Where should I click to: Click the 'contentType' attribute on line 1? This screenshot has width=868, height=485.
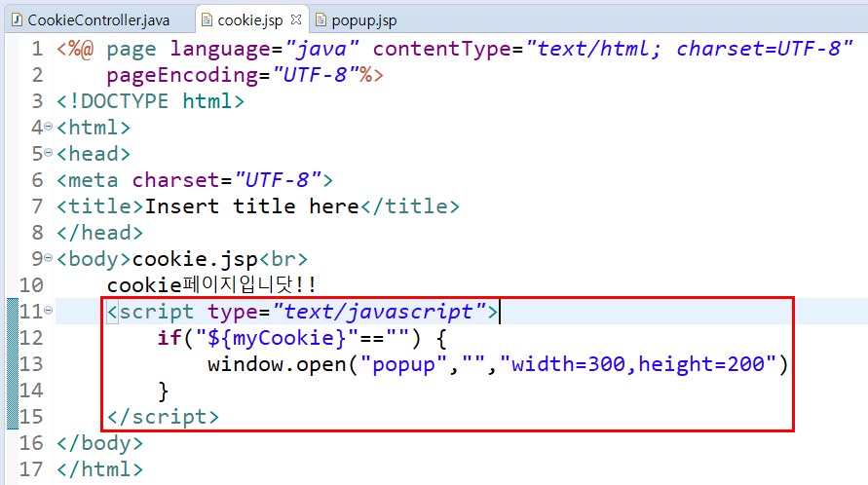[441, 49]
